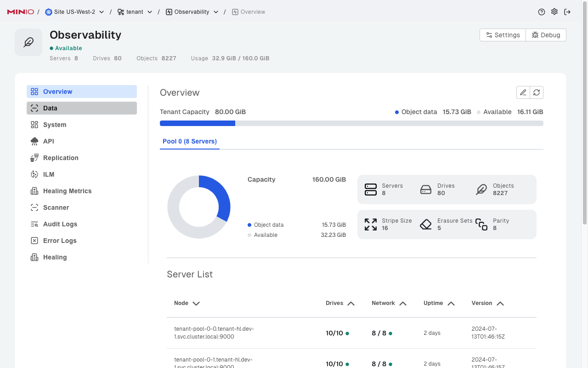Click the logout icon
This screenshot has height=368, width=588.
[x=567, y=12]
